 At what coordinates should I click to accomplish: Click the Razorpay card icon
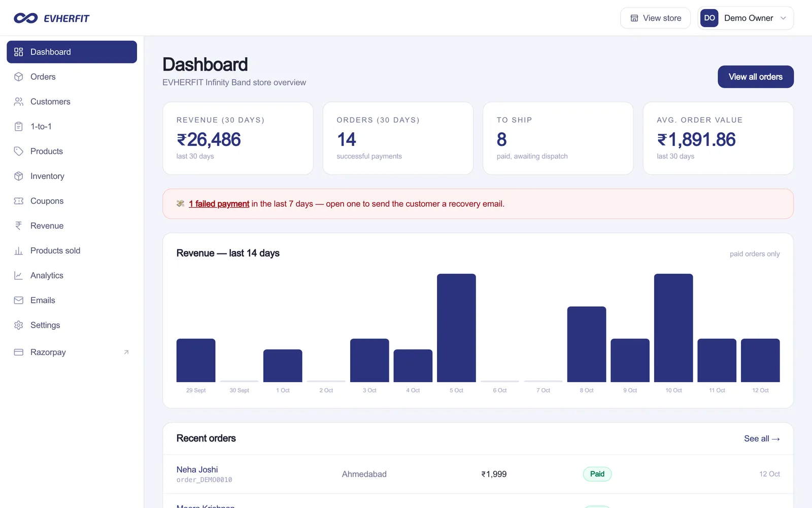(19, 353)
